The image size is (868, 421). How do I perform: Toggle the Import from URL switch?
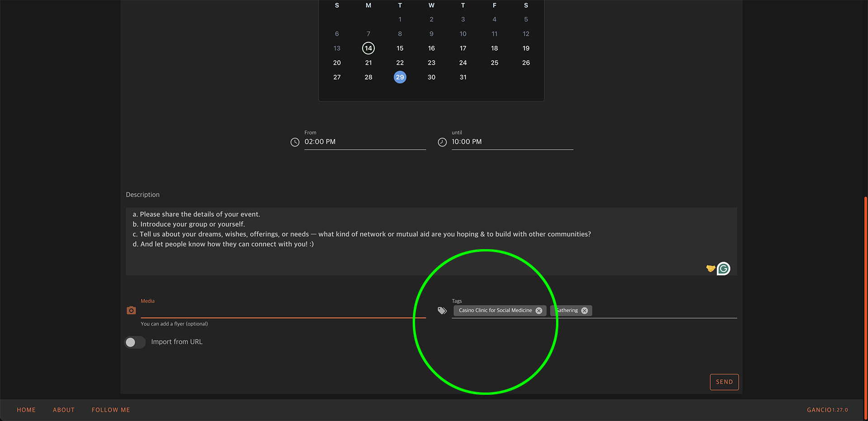[x=135, y=342]
